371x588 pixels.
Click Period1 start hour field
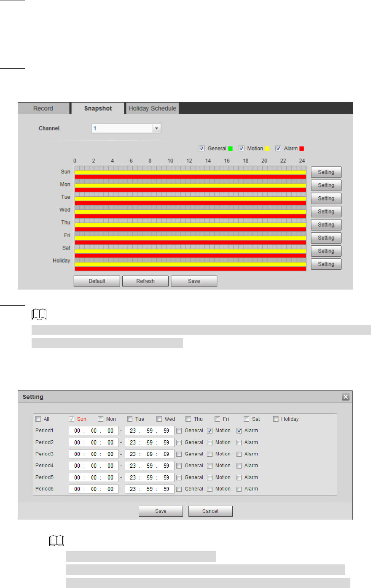77,431
